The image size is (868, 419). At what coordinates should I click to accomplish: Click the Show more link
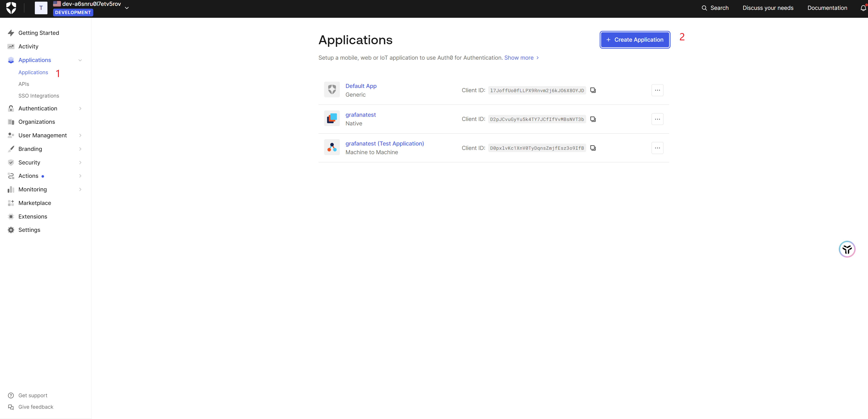click(521, 58)
